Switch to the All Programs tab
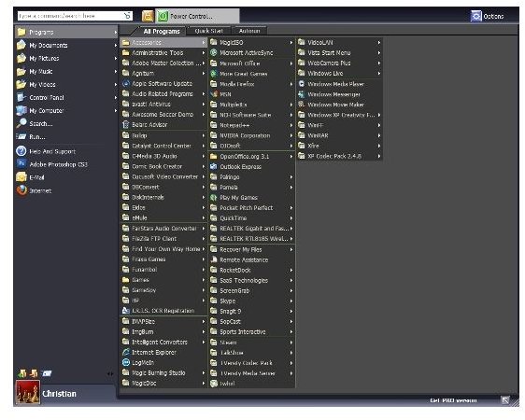 tap(162, 31)
